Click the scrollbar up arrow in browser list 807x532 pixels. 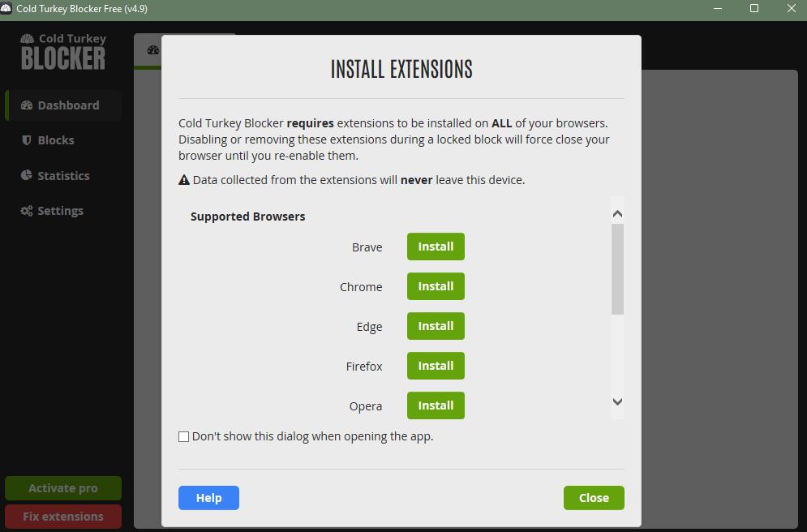pyautogui.click(x=617, y=212)
